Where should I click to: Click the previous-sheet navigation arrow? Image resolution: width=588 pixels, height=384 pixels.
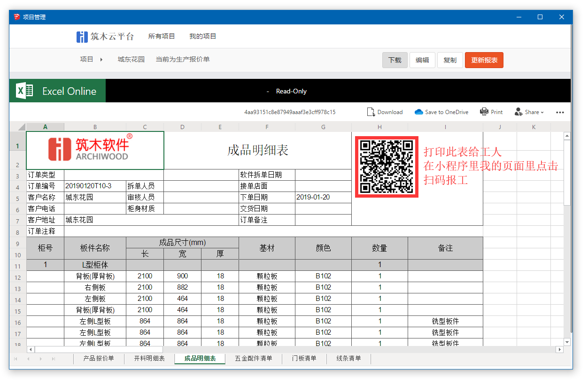[28, 359]
